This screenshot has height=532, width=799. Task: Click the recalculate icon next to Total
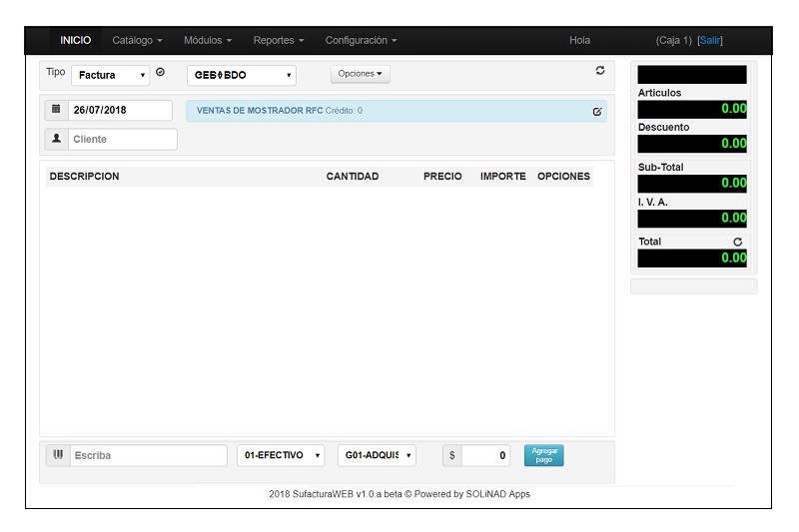click(737, 242)
